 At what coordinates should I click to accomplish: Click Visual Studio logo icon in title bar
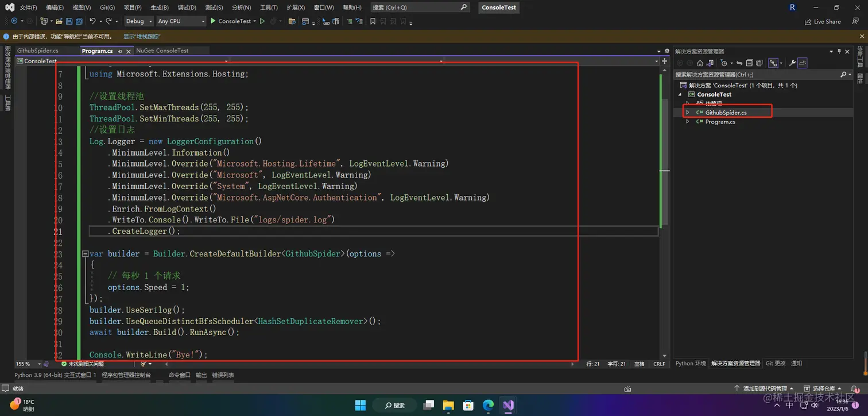coord(10,7)
